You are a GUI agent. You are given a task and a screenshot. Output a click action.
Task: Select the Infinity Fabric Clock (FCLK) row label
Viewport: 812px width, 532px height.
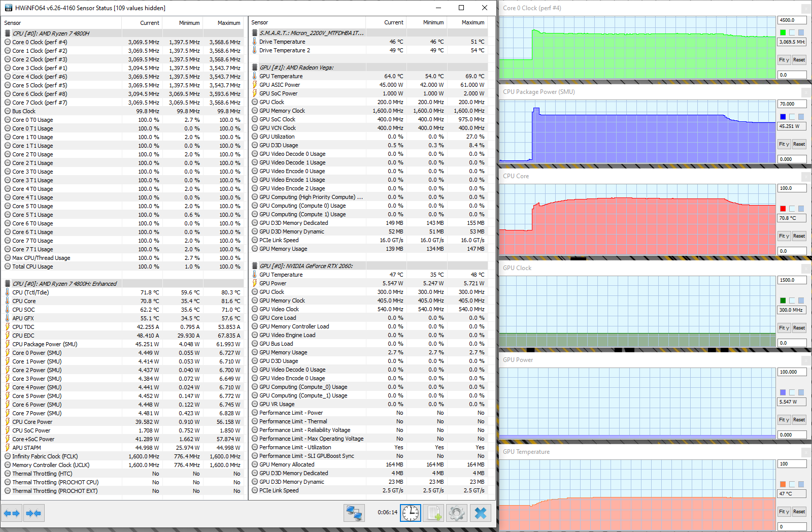pyautogui.click(x=45, y=456)
